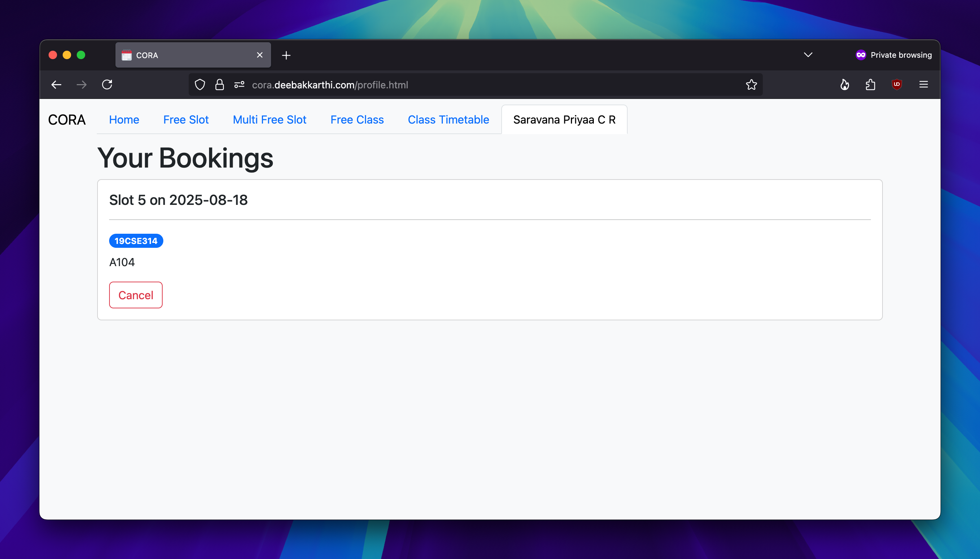Viewport: 980px width, 559px height.
Task: Open the Firefox hamburger menu
Action: (924, 84)
